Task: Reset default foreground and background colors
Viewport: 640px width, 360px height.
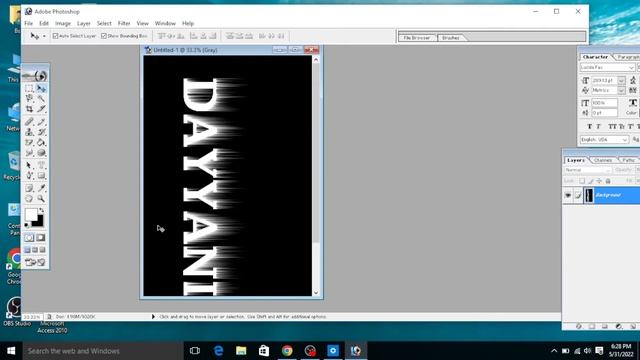Action: pyautogui.click(x=27, y=225)
